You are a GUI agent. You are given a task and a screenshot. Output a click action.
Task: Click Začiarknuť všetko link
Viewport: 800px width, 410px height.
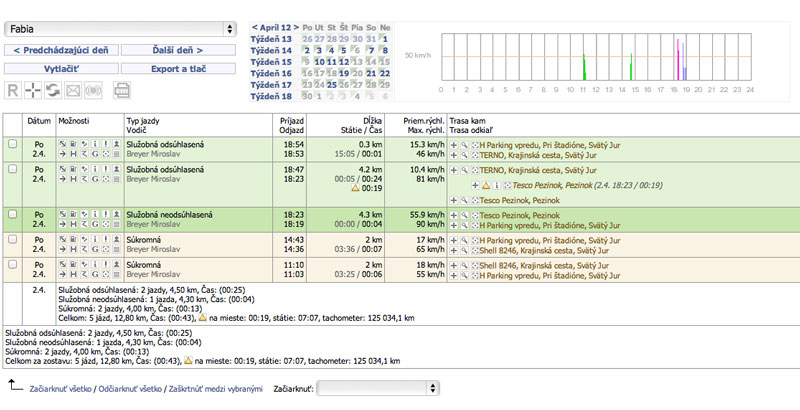61,389
